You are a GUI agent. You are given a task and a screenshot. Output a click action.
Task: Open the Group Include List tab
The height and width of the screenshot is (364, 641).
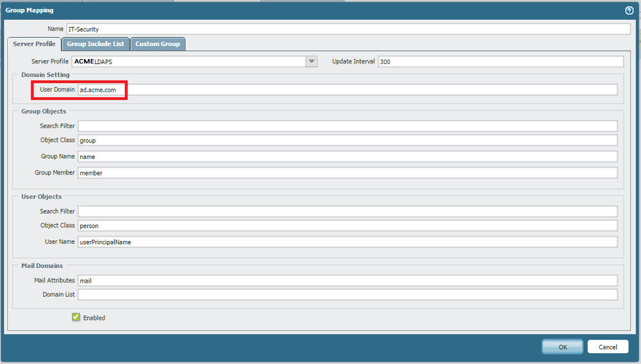[96, 44]
